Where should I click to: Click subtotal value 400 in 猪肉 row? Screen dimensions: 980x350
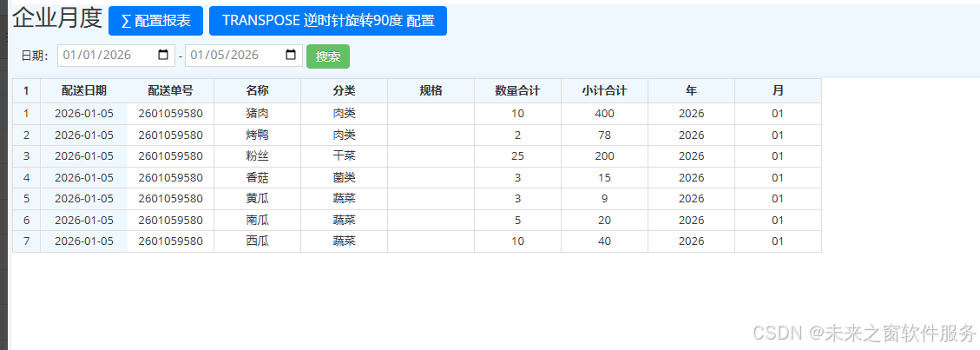(x=605, y=114)
